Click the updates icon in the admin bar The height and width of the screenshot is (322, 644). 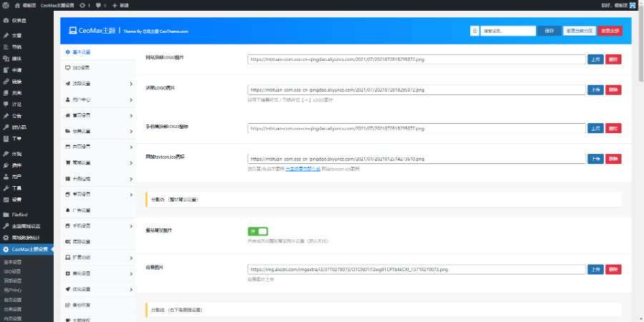(83, 5)
